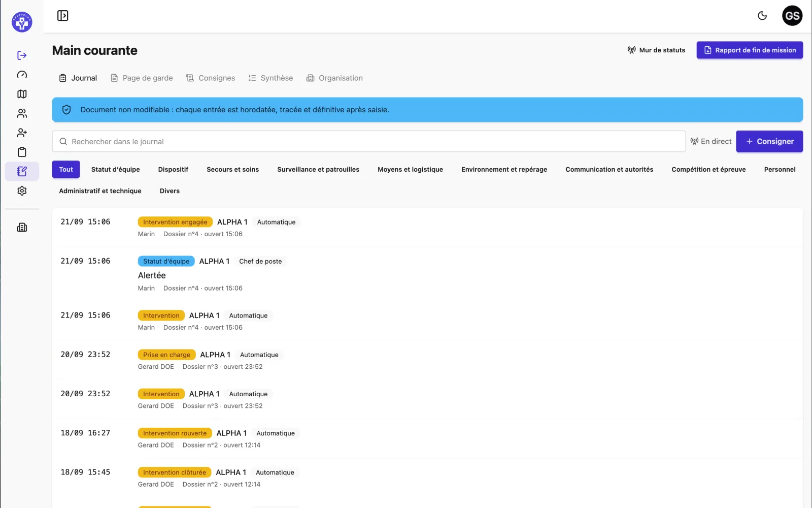Click the Alertée status entry
Image resolution: width=812 pixels, height=508 pixels.
pos(152,275)
